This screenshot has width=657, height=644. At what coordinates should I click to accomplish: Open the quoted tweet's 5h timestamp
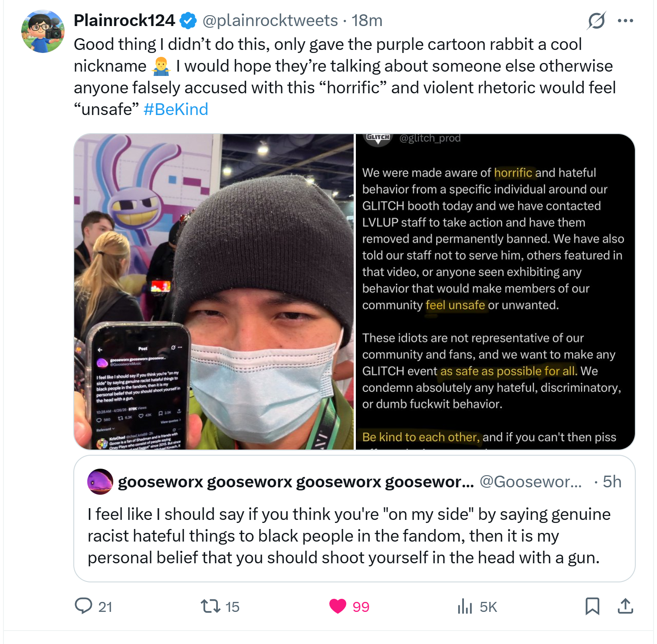[612, 482]
